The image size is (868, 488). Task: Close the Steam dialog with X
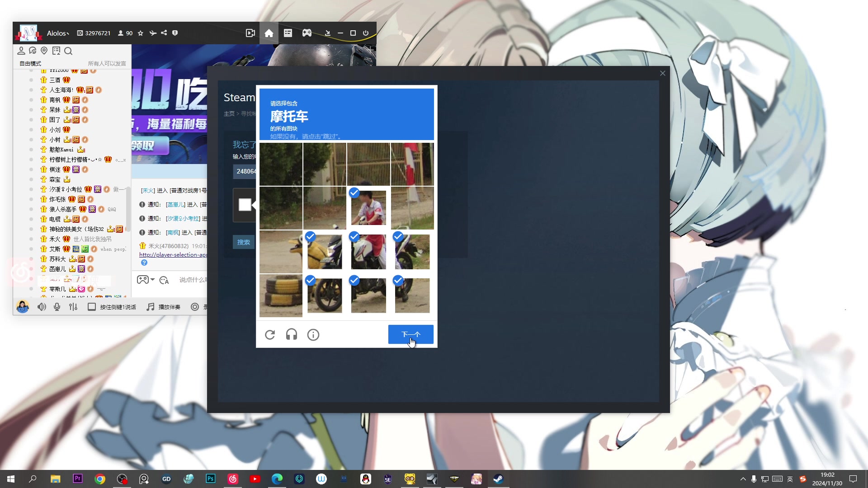point(663,73)
